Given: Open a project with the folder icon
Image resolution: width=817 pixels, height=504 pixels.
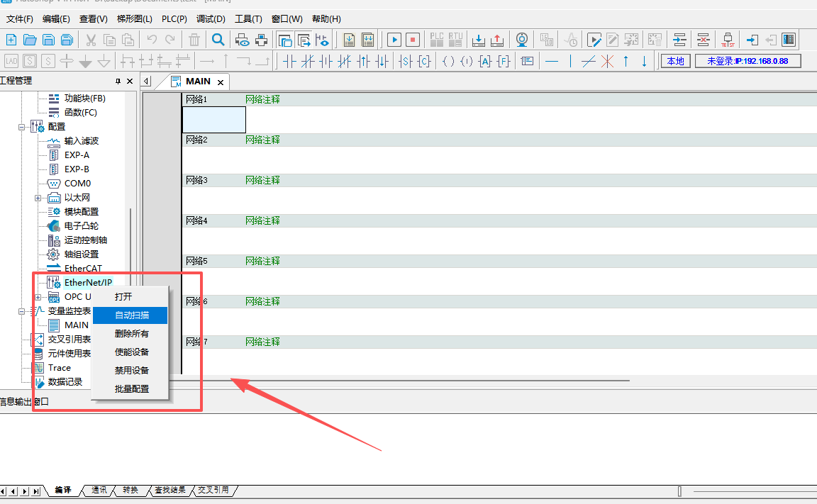Looking at the screenshot, I should tap(30, 40).
